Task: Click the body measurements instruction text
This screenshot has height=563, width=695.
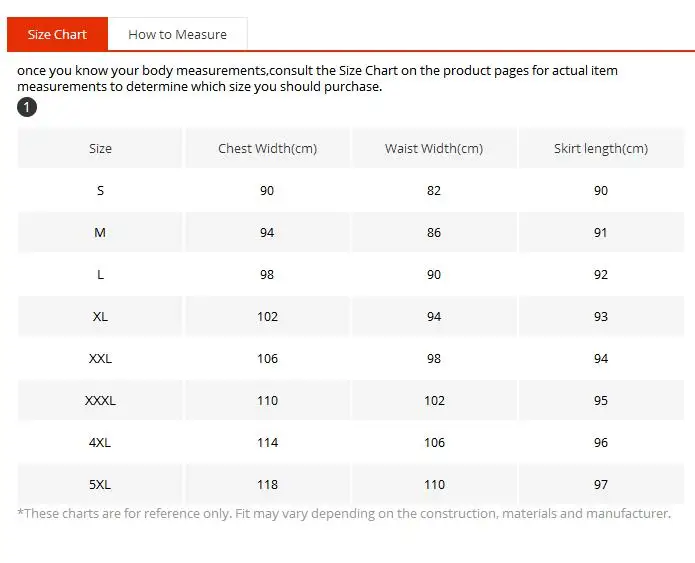Action: coord(317,78)
